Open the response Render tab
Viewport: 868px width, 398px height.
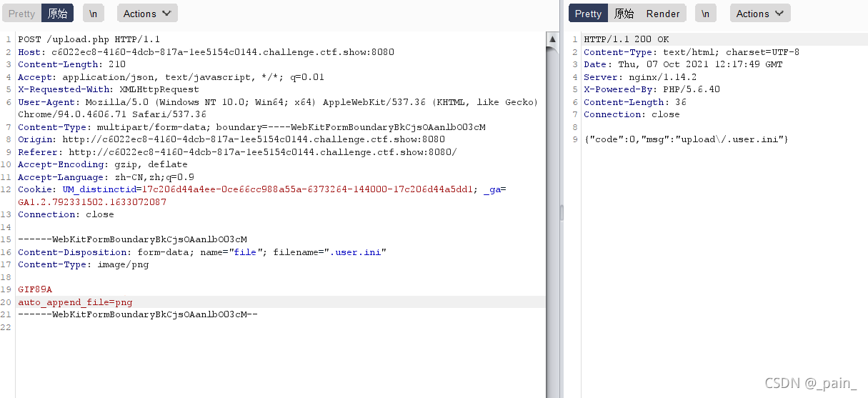(663, 14)
